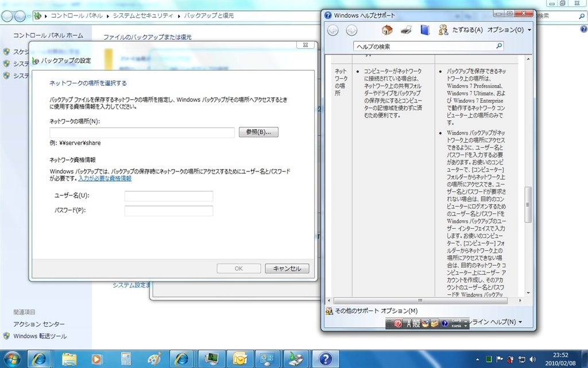Open Windows 転送ツール link
The image size is (588, 368).
[x=40, y=336]
